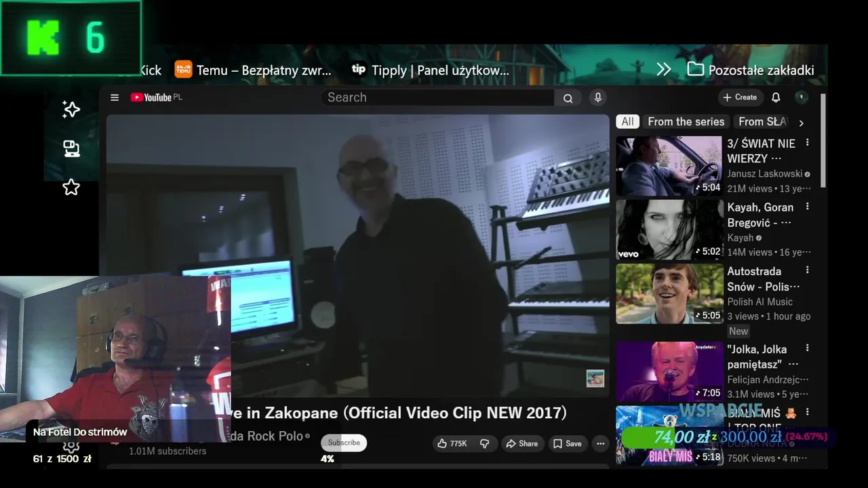This screenshot has height=488, width=868.
Task: Select the From the series chip
Action: point(686,122)
